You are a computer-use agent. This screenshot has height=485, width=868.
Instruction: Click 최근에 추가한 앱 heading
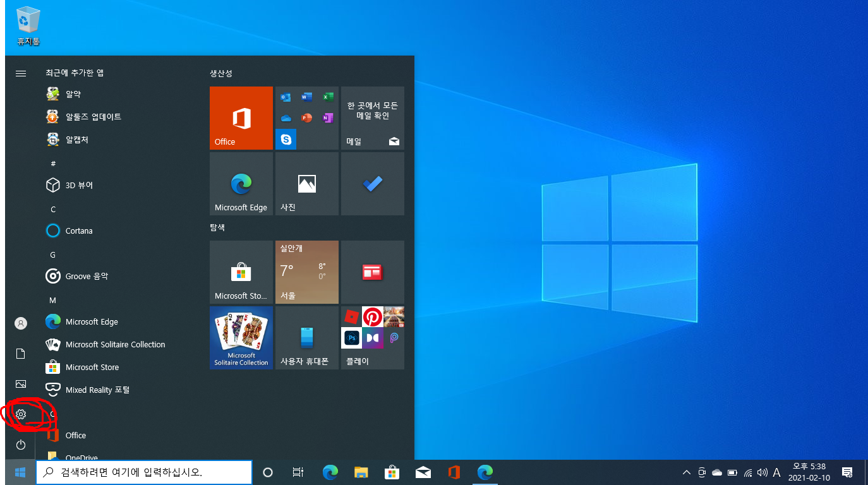75,73
